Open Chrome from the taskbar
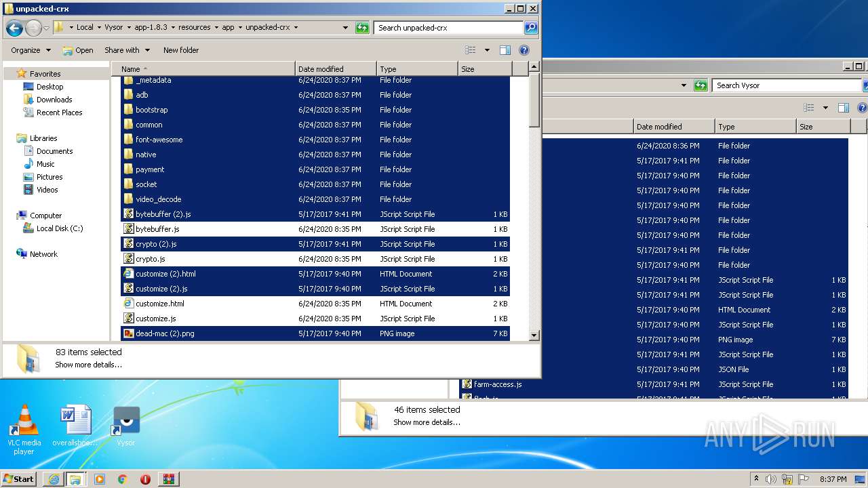Image resolution: width=868 pixels, height=488 pixels. pyautogui.click(x=122, y=479)
